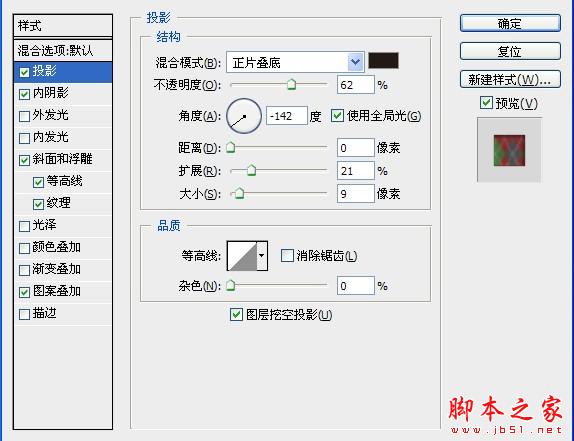Screen dimensions: 574x441
Task: Select 混合选项:默认 in the styles list
Action: tap(63, 51)
